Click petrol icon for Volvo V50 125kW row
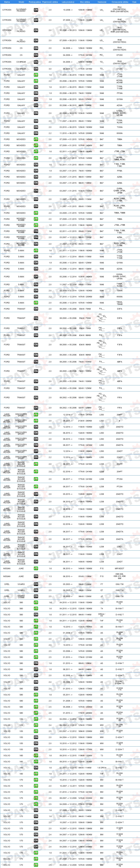Image resolution: width=140 pixels, height=868 pixels. pos(36,725)
